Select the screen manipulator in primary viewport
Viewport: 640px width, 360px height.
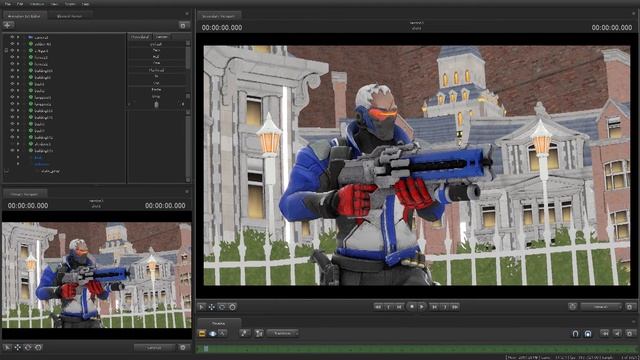[x=38, y=348]
